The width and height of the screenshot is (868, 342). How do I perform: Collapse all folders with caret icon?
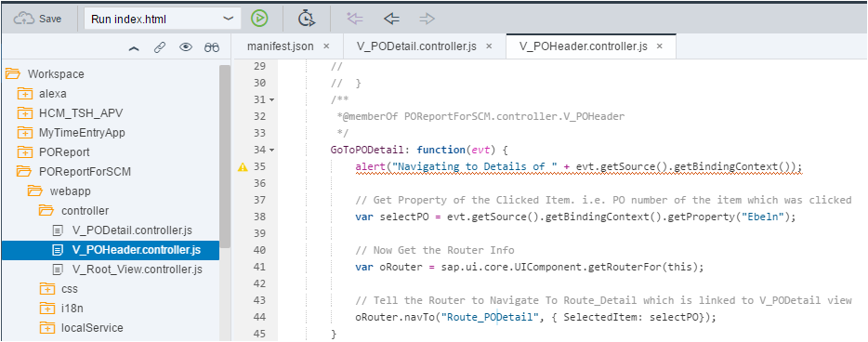point(134,48)
